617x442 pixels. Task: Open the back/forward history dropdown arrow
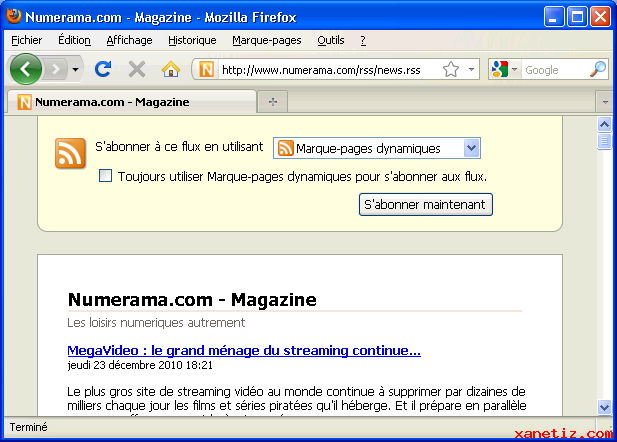point(76,70)
